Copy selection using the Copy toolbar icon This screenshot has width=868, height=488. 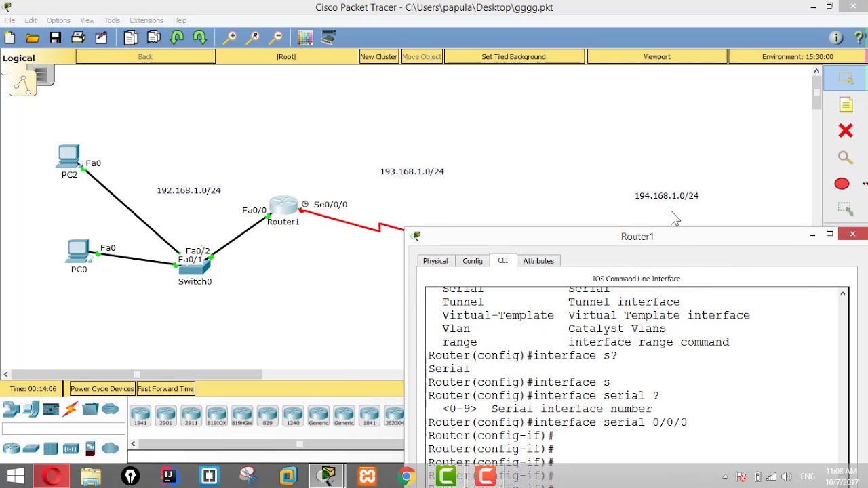coord(131,38)
